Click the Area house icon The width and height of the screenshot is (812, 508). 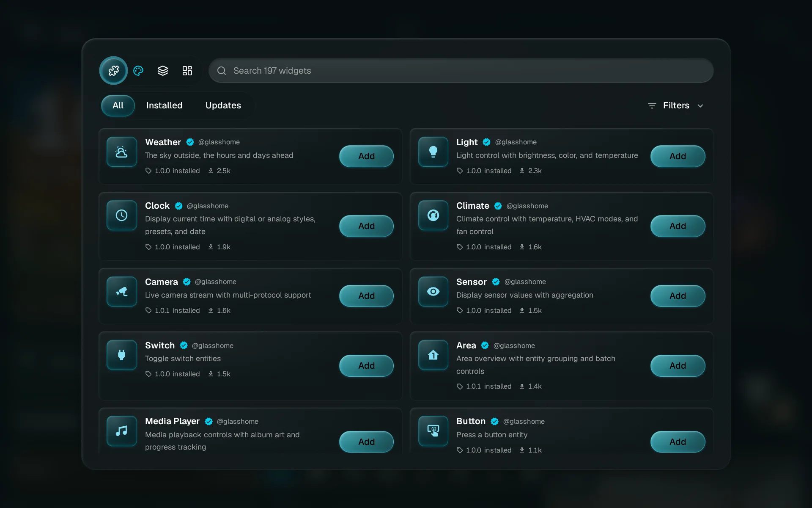[433, 355]
